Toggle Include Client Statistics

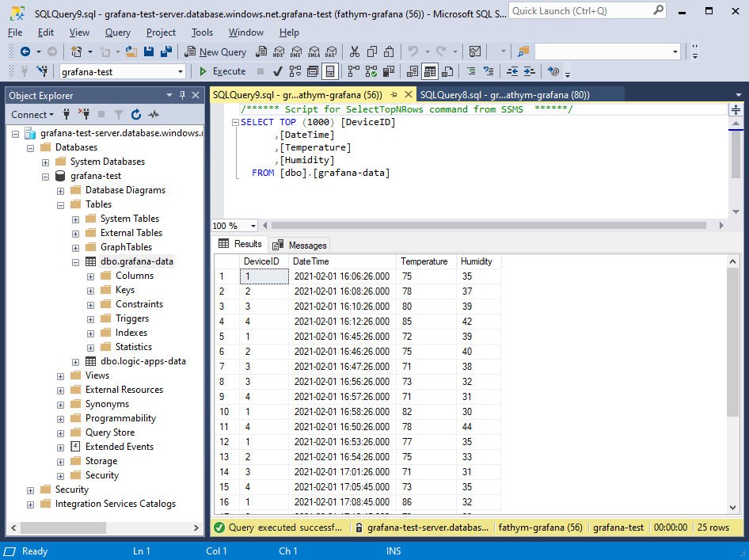(x=389, y=71)
